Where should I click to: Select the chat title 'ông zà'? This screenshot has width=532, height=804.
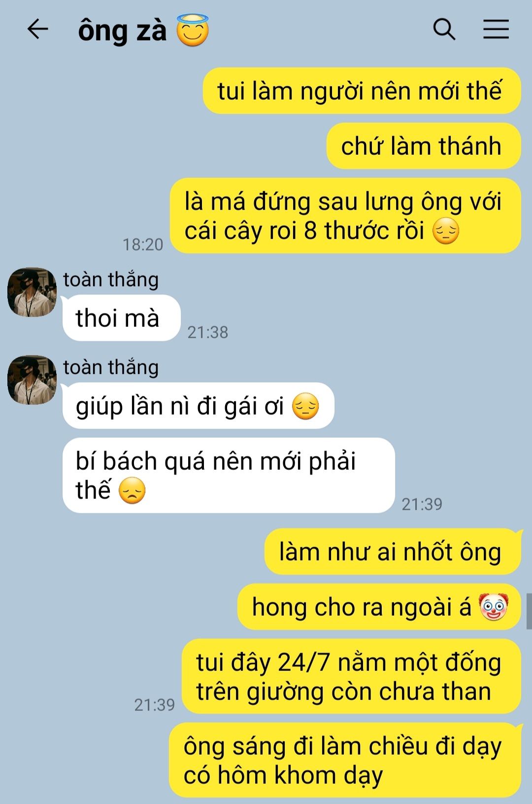tap(122, 31)
